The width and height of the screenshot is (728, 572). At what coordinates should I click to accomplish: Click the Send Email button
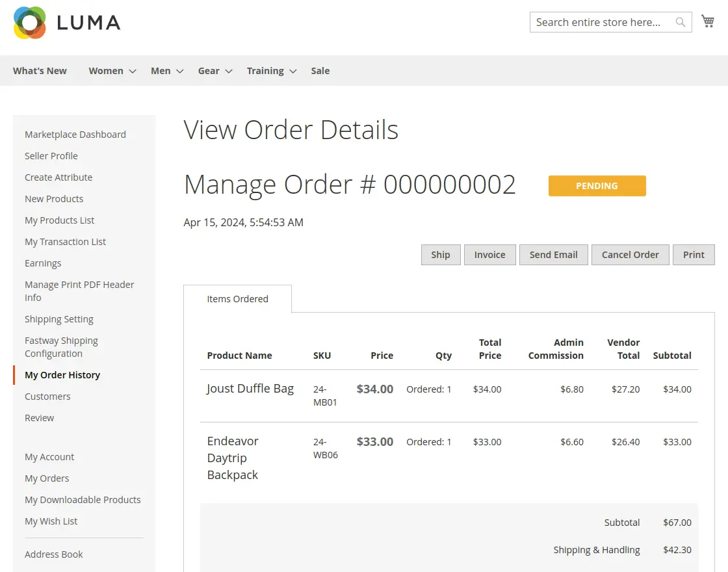(x=554, y=255)
